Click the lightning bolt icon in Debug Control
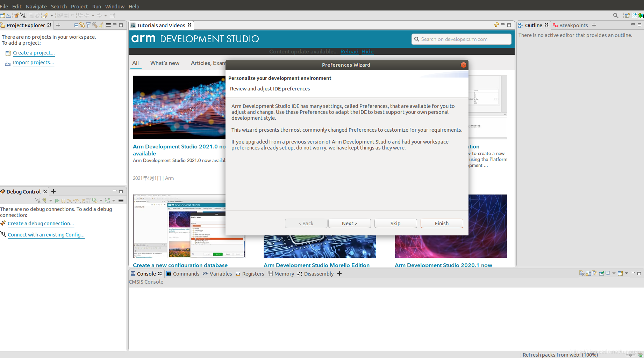Viewport: 644px width, 358px height. (x=44, y=200)
